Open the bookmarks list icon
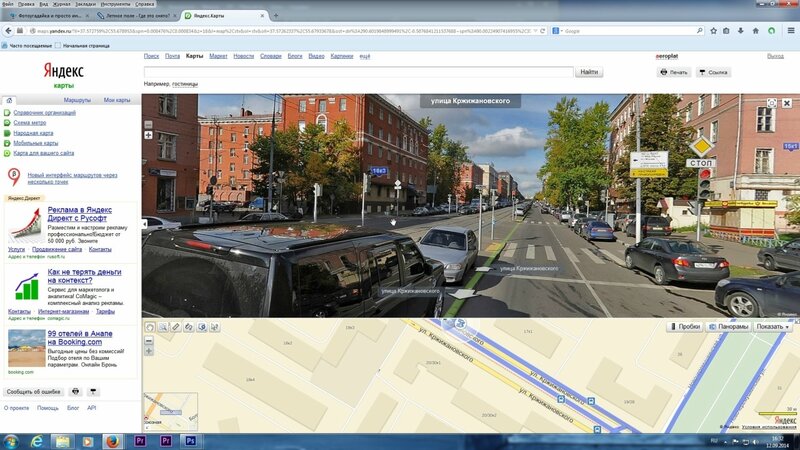 726,31
